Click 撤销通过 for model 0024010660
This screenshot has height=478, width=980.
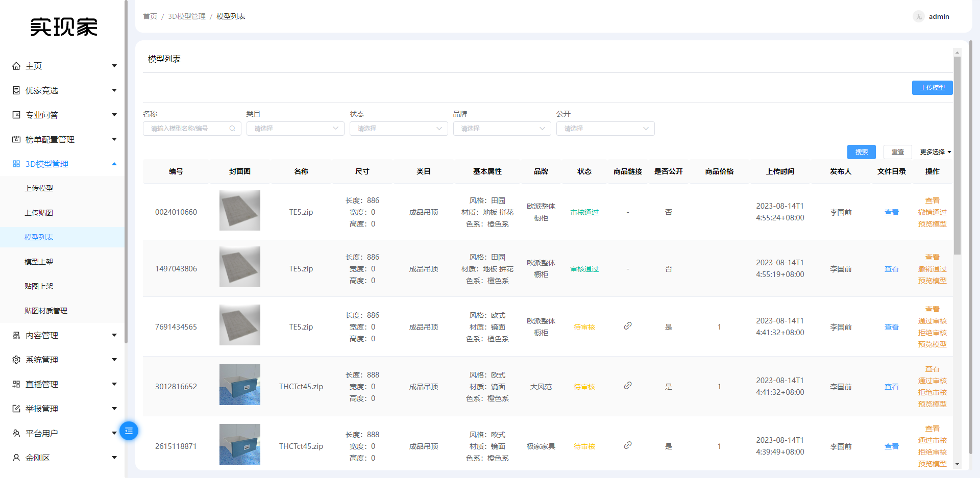pyautogui.click(x=932, y=212)
